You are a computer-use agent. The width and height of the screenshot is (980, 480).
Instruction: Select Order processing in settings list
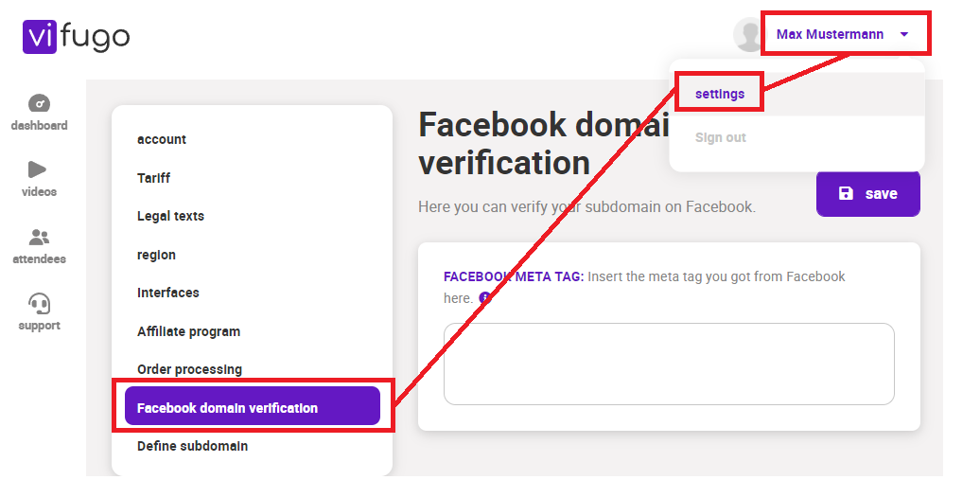click(x=189, y=369)
